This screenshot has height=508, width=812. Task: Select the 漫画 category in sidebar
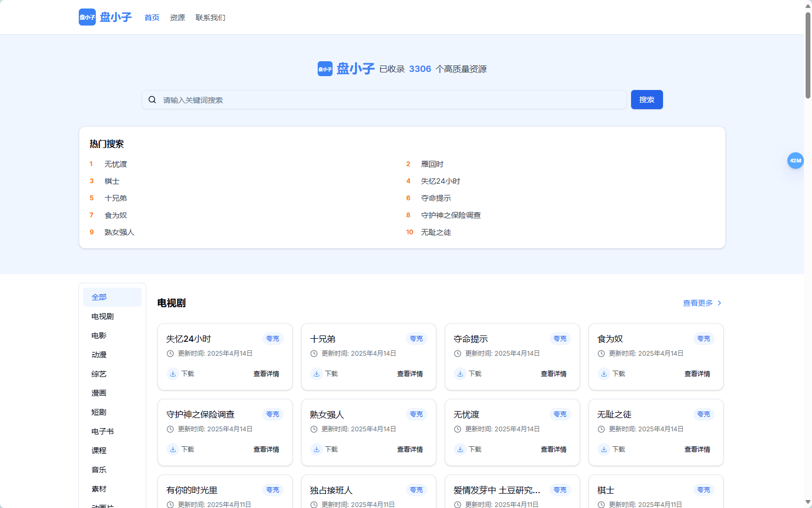point(112,393)
